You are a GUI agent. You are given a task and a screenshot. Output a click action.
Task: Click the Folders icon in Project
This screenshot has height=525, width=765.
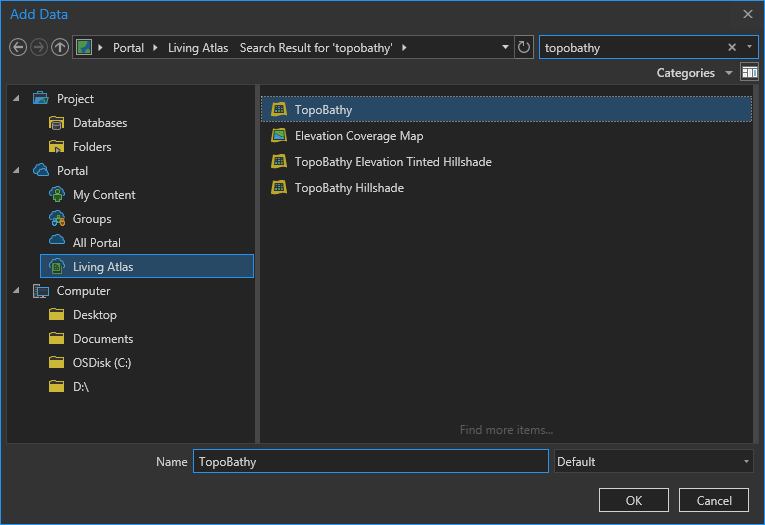[57, 146]
